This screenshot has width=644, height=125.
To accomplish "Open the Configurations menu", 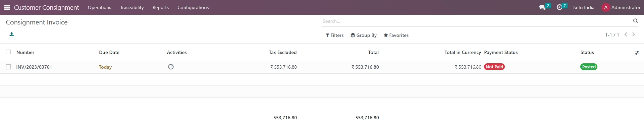I will [193, 7].
